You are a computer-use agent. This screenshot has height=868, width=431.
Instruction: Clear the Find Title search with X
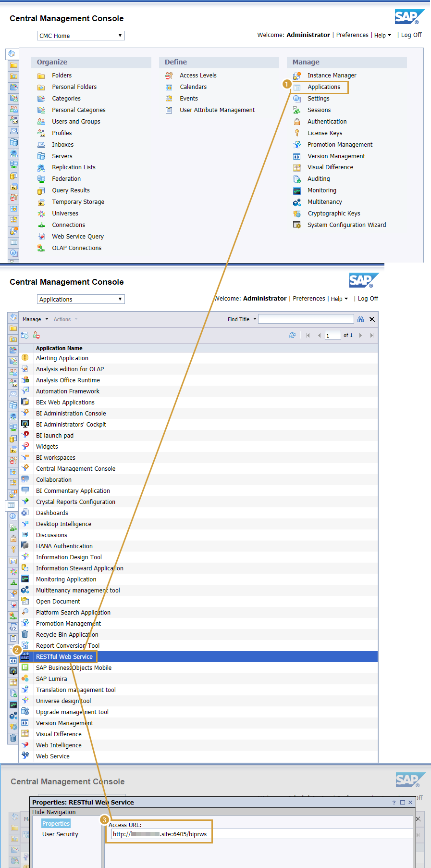(372, 319)
